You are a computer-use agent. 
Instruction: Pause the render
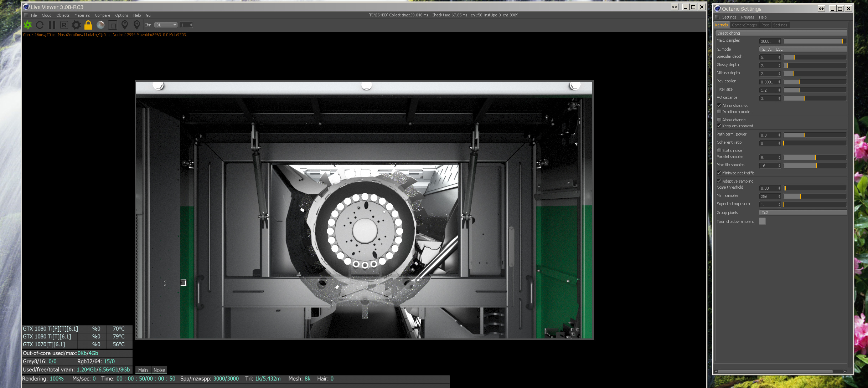52,25
